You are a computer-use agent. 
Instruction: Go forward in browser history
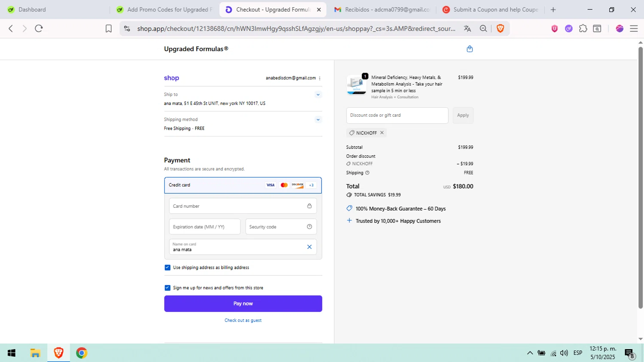(24, 28)
